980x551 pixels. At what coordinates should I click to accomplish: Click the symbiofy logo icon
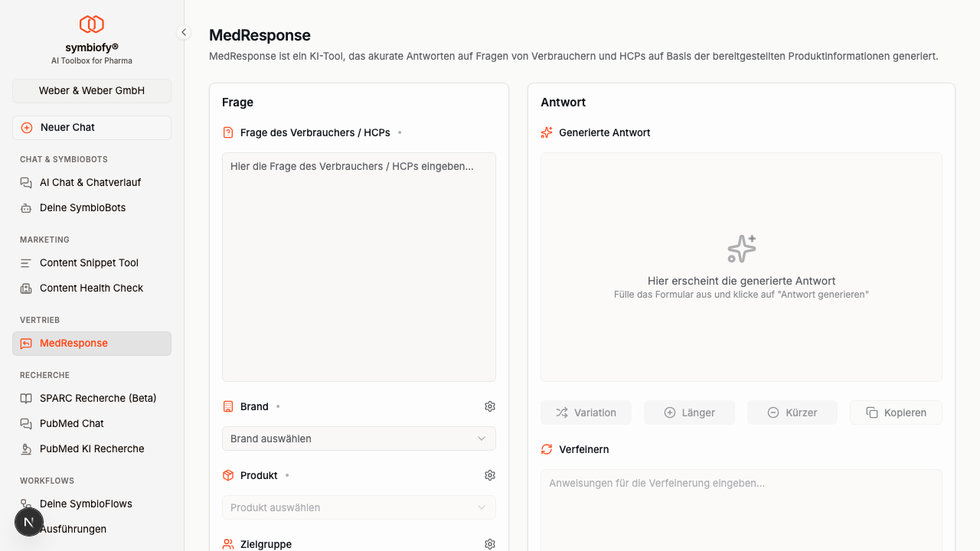tap(92, 24)
